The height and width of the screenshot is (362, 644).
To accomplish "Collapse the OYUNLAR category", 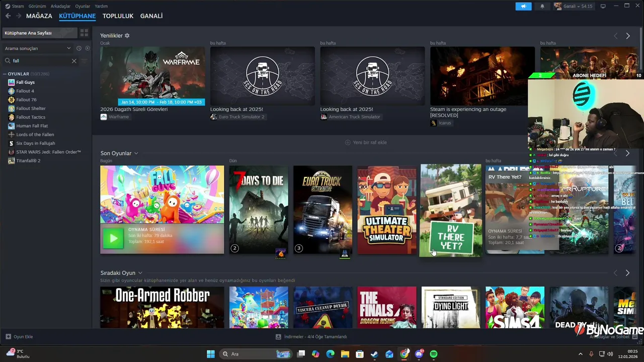I will click(x=5, y=74).
